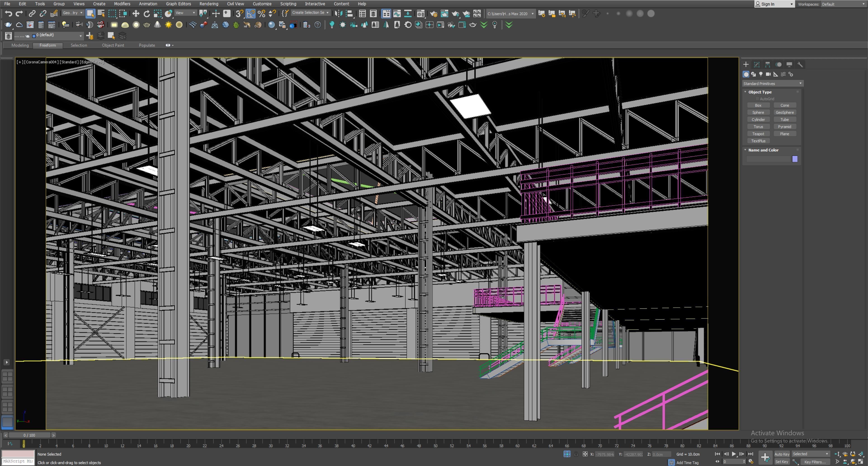The height and width of the screenshot is (466, 868).
Task: Click the Mirror tool icon
Action: pos(338,14)
